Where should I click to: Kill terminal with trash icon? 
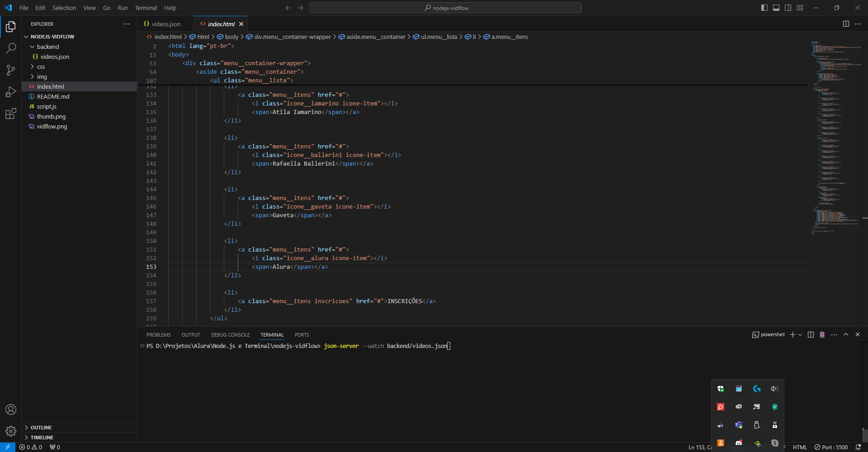click(x=822, y=335)
